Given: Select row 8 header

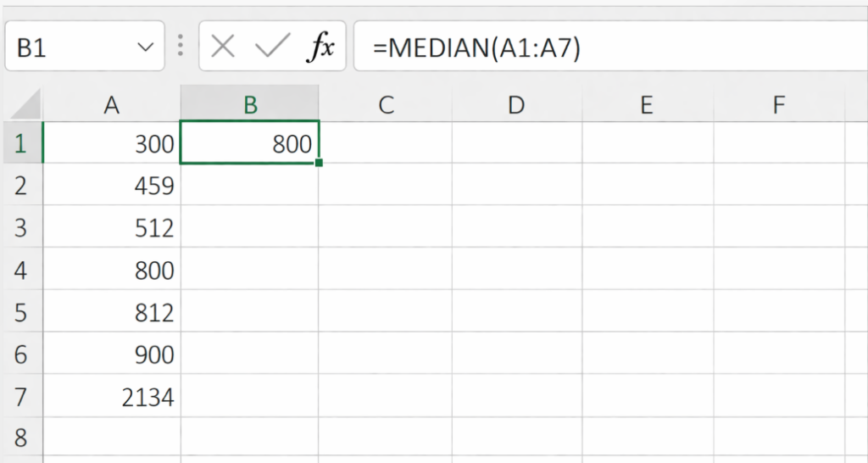Looking at the screenshot, I should pyautogui.click(x=20, y=439).
